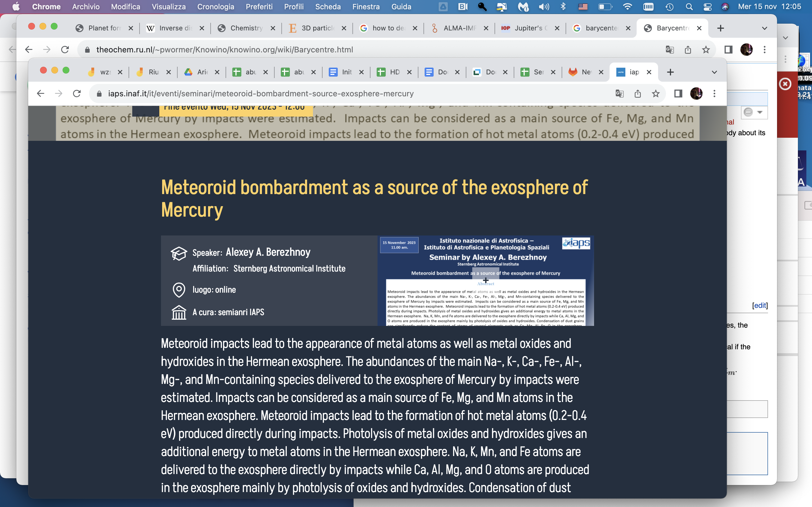812x507 pixels.
Task: Click the share icon in iaps address bar
Action: point(637,94)
